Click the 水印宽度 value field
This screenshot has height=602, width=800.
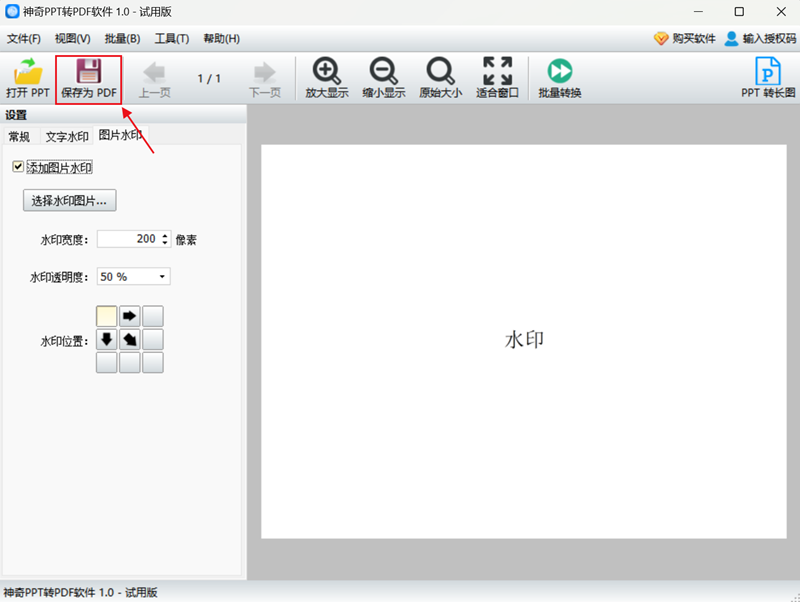click(x=128, y=239)
